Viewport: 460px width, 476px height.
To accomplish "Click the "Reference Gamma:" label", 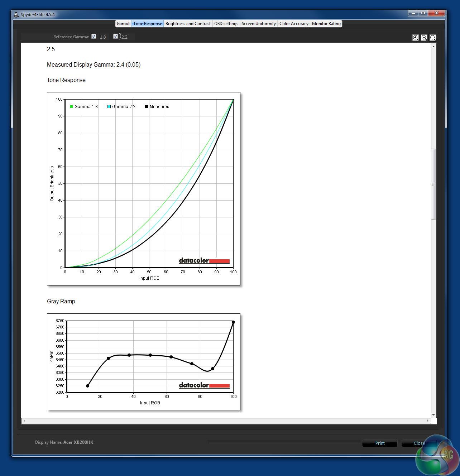I will click(71, 37).
